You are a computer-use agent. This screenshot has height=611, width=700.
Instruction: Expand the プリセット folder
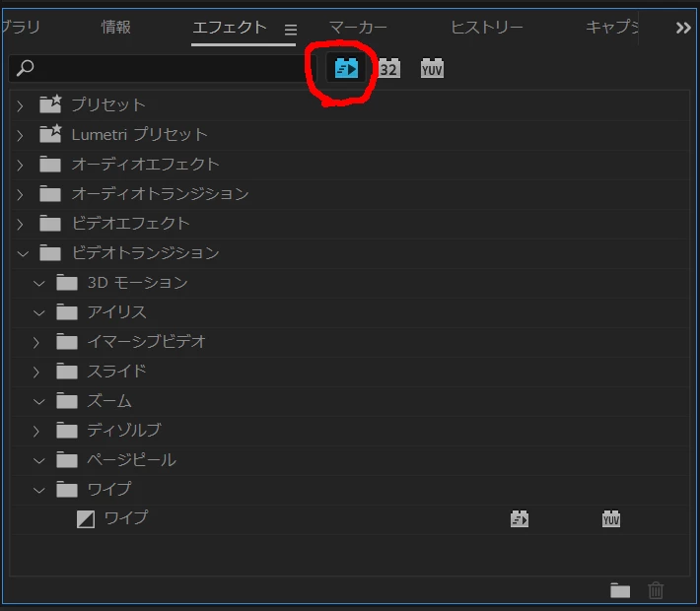click(20, 105)
